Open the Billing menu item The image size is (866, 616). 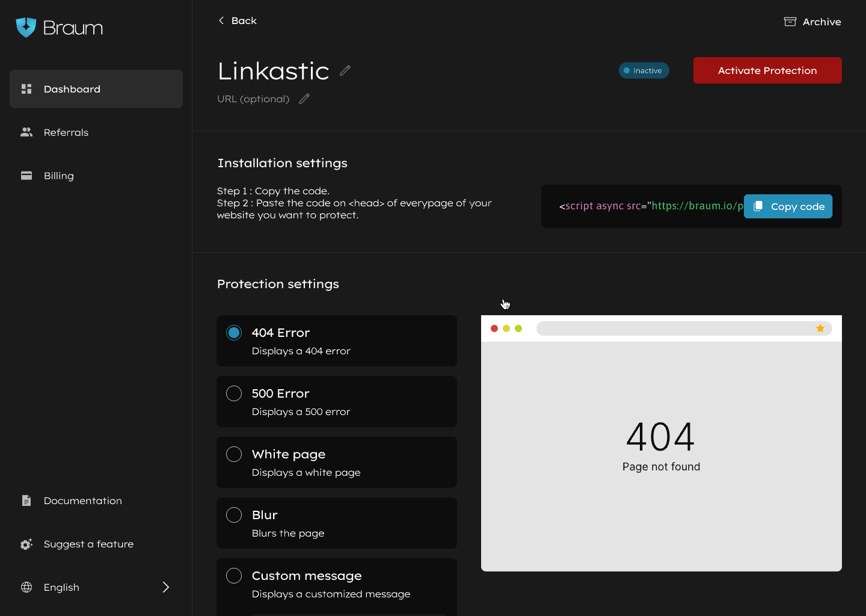pyautogui.click(x=59, y=176)
